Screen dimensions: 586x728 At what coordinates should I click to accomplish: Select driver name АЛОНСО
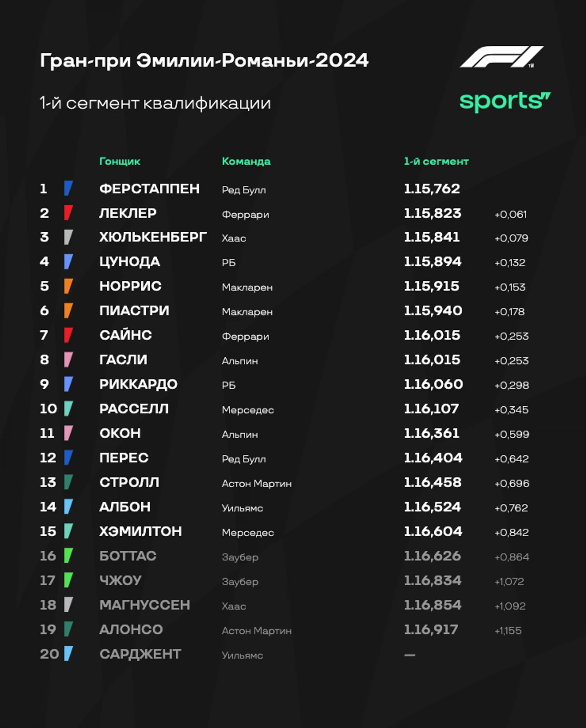pos(131,629)
